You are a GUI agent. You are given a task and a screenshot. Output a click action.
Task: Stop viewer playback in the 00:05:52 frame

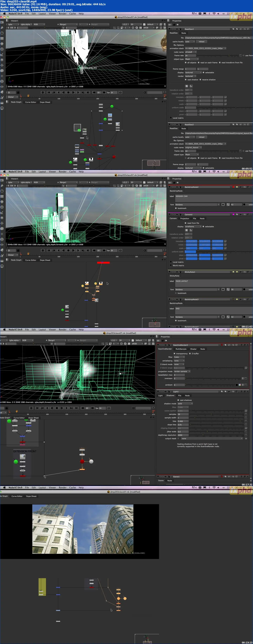pyautogui.click(x=68, y=93)
